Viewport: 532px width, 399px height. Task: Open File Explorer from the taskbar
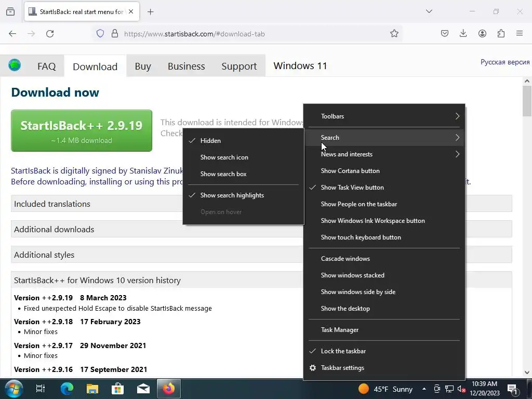(x=92, y=389)
